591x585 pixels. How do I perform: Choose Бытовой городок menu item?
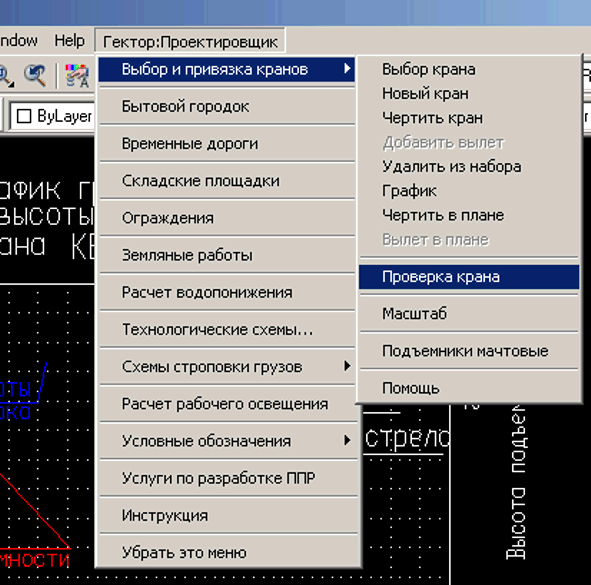[x=226, y=106]
